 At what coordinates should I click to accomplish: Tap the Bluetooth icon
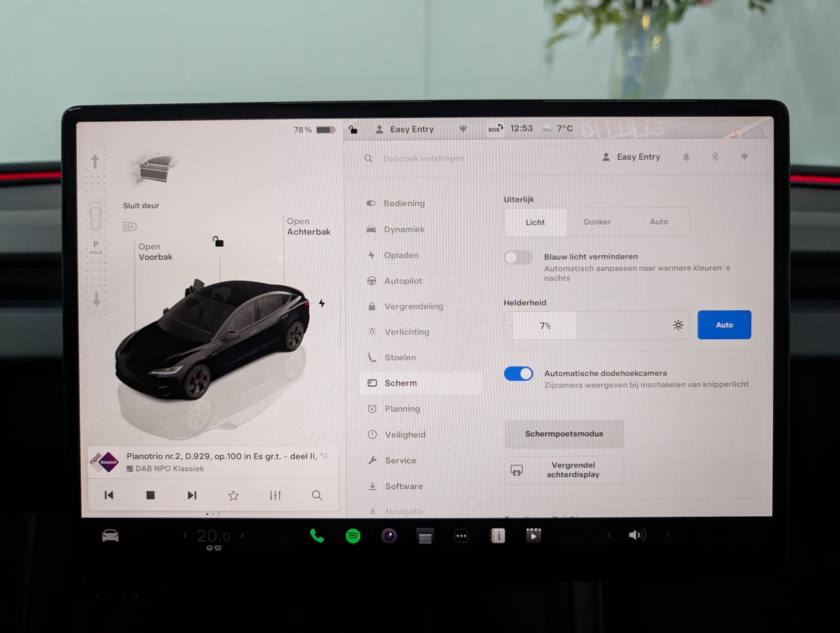[715, 157]
